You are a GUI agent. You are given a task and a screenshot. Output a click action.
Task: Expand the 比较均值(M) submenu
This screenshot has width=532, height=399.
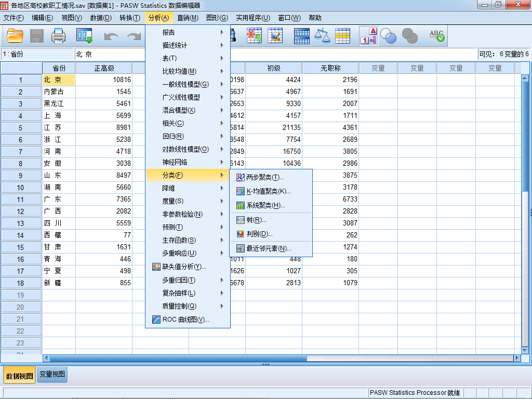tap(188, 71)
